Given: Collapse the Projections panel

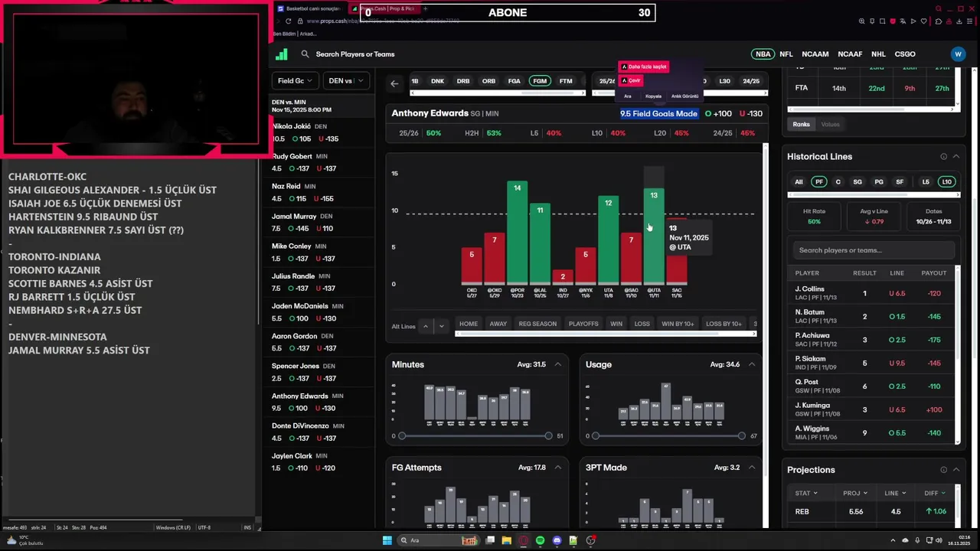Looking at the screenshot, I should pyautogui.click(x=955, y=470).
